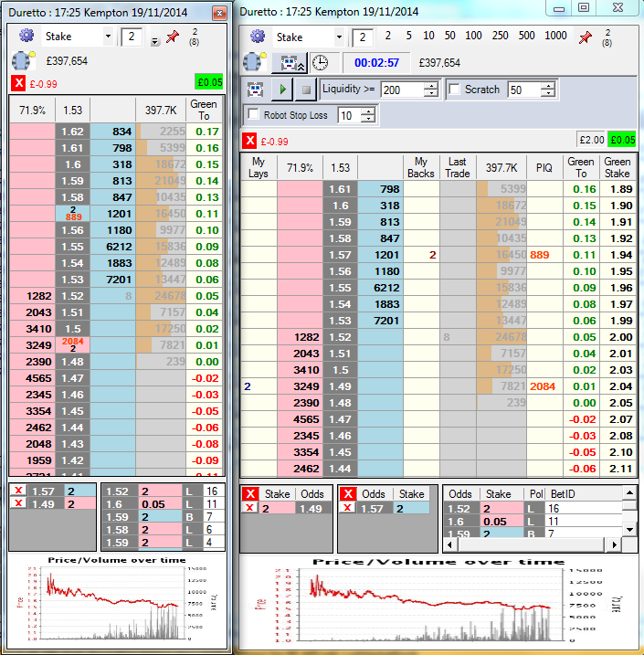Select the 100 quick stake button
This screenshot has width=644, height=655.
pyautogui.click(x=473, y=36)
